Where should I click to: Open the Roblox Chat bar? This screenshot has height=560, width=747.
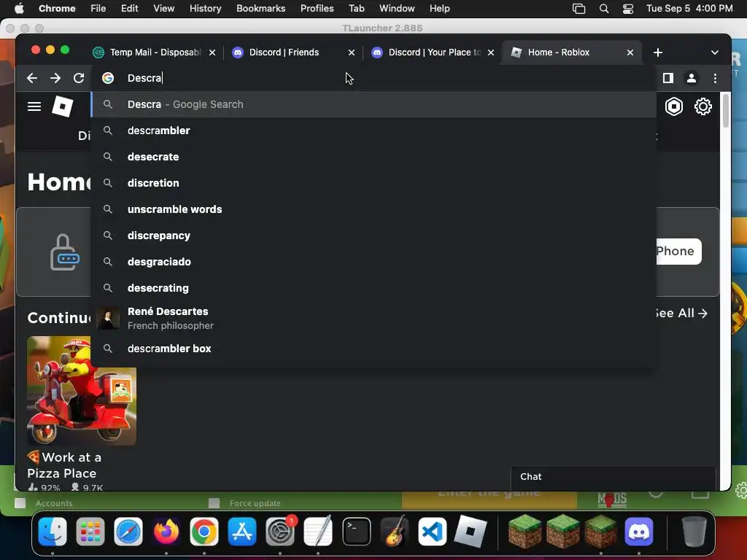point(613,477)
